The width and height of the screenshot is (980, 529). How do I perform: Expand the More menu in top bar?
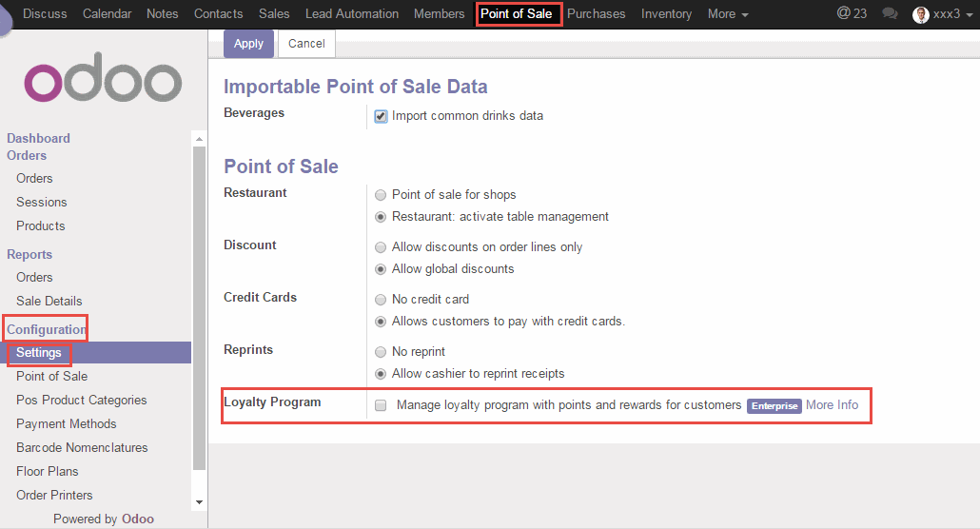point(728,14)
